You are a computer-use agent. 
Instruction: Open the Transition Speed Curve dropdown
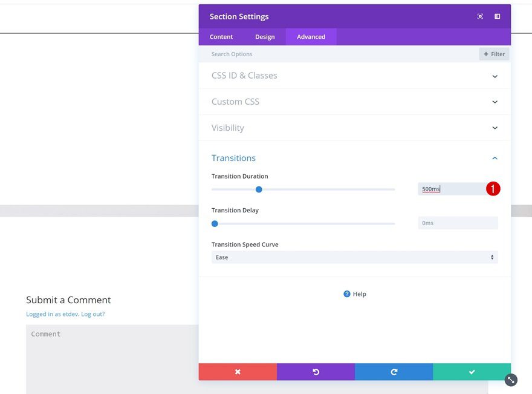(x=354, y=257)
